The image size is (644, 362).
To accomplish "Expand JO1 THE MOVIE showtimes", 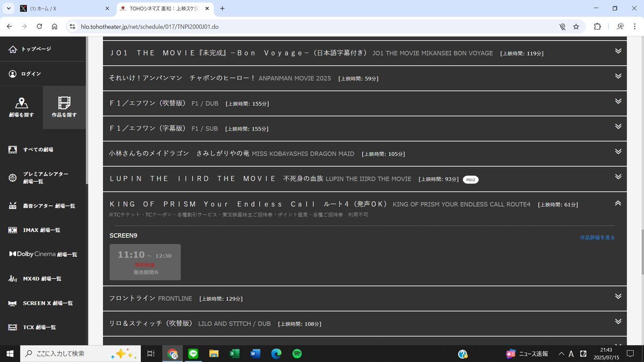I will pos(618,51).
